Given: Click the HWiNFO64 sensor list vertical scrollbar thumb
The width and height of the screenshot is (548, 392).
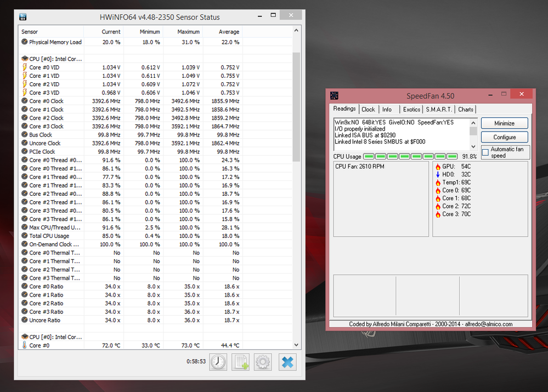Looking at the screenshot, I should (x=296, y=106).
